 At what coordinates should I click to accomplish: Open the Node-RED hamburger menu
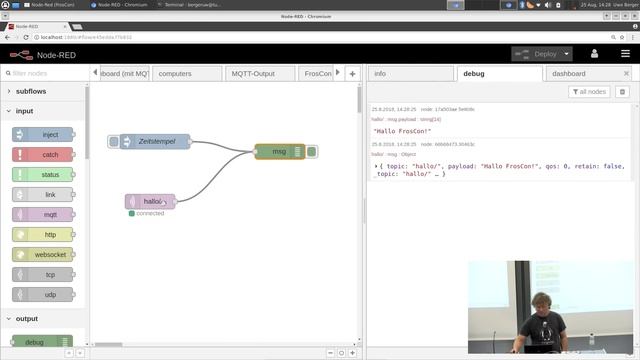click(x=625, y=54)
